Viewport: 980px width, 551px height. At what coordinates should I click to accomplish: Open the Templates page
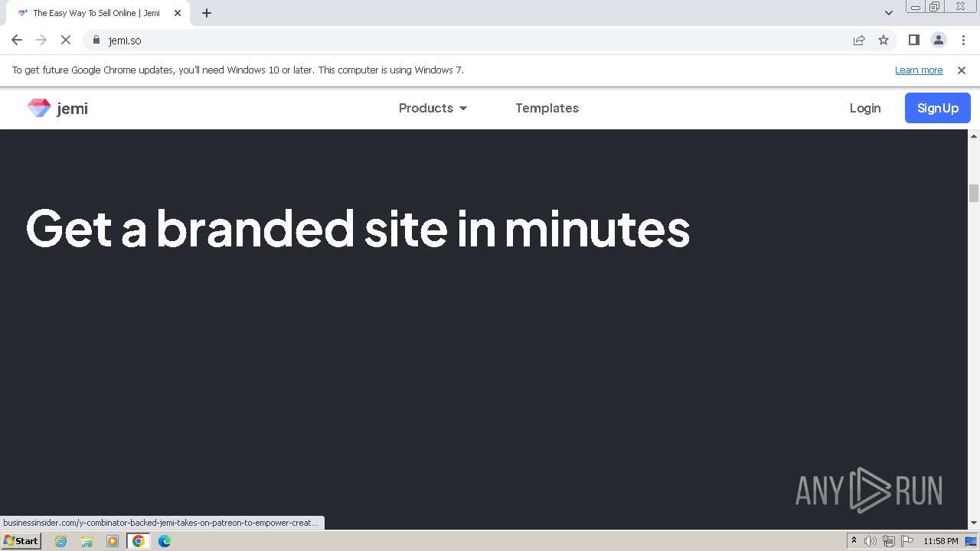pyautogui.click(x=547, y=108)
